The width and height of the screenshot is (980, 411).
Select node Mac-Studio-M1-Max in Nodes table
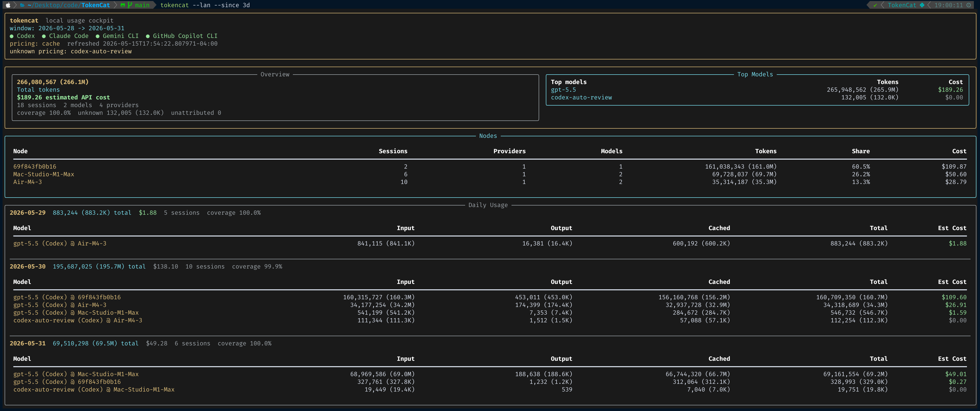[x=44, y=174]
